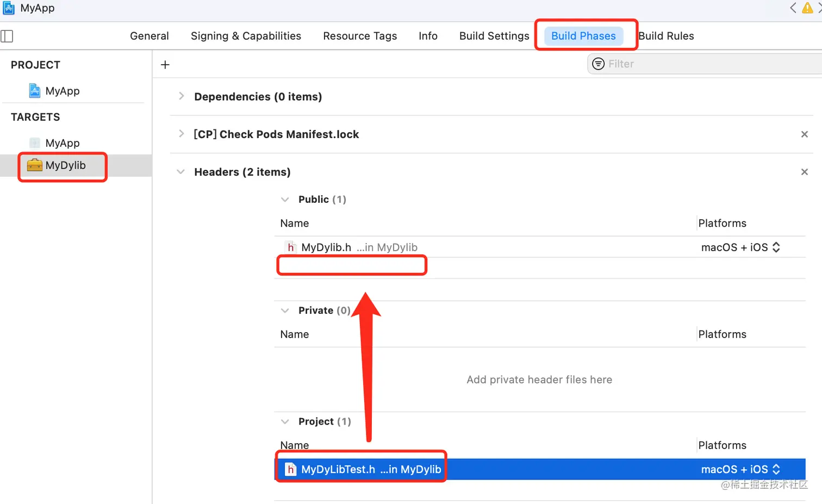Image resolution: width=822 pixels, height=504 pixels.
Task: Open the Resource Tags tab
Action: (360, 36)
